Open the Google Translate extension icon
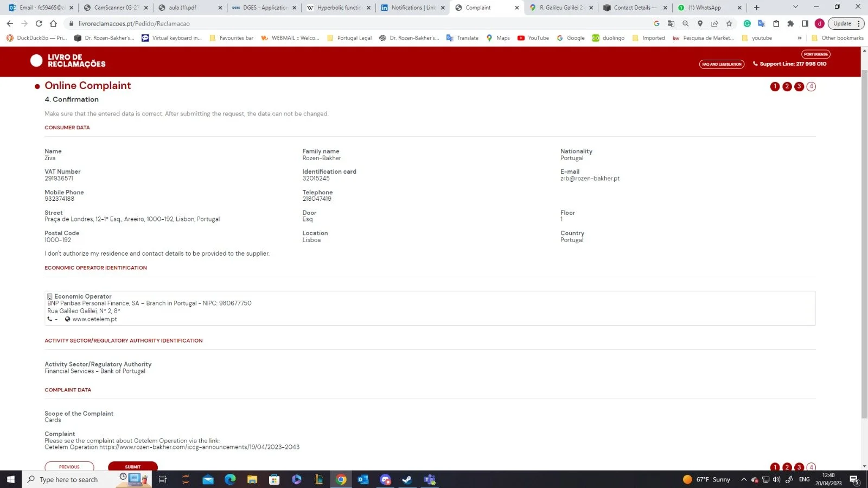 (761, 23)
